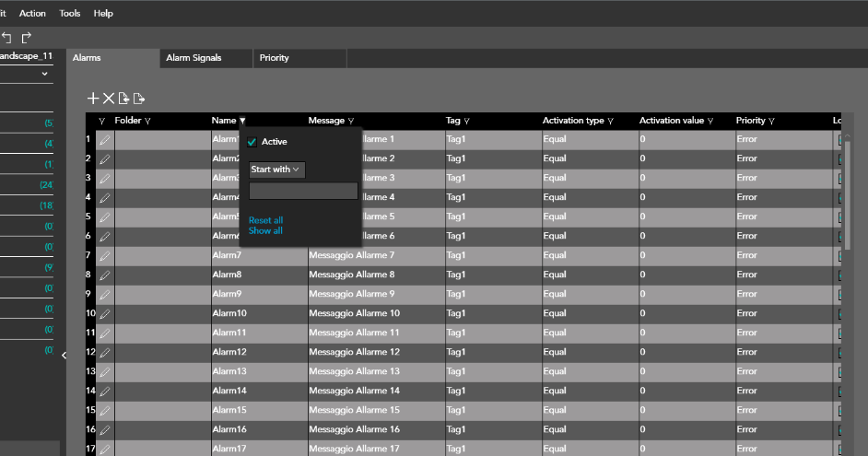The height and width of the screenshot is (456, 868).
Task: Expand the dropdown in the left panel
Action: point(44,74)
